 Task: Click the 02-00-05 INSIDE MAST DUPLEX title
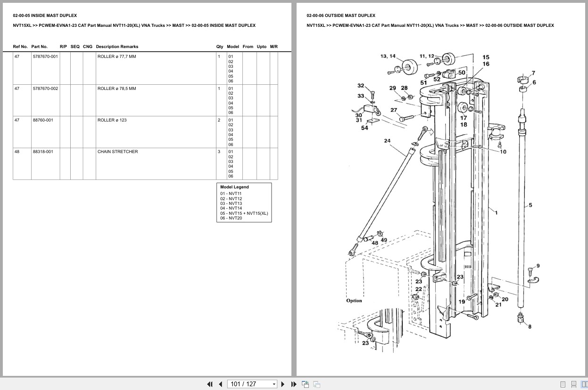coord(45,16)
